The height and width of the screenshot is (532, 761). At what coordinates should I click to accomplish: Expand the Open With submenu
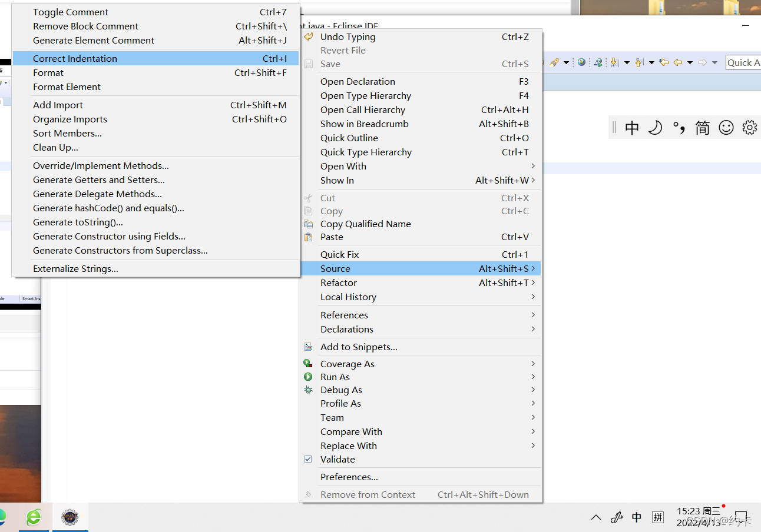click(x=420, y=167)
